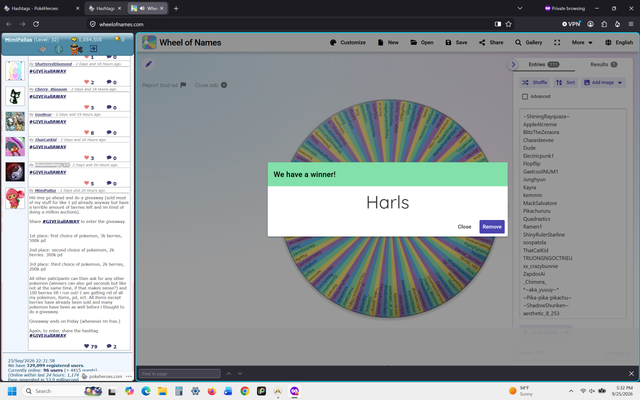Like the GooBear post with the heart
640x400 pixels.
coord(87,133)
